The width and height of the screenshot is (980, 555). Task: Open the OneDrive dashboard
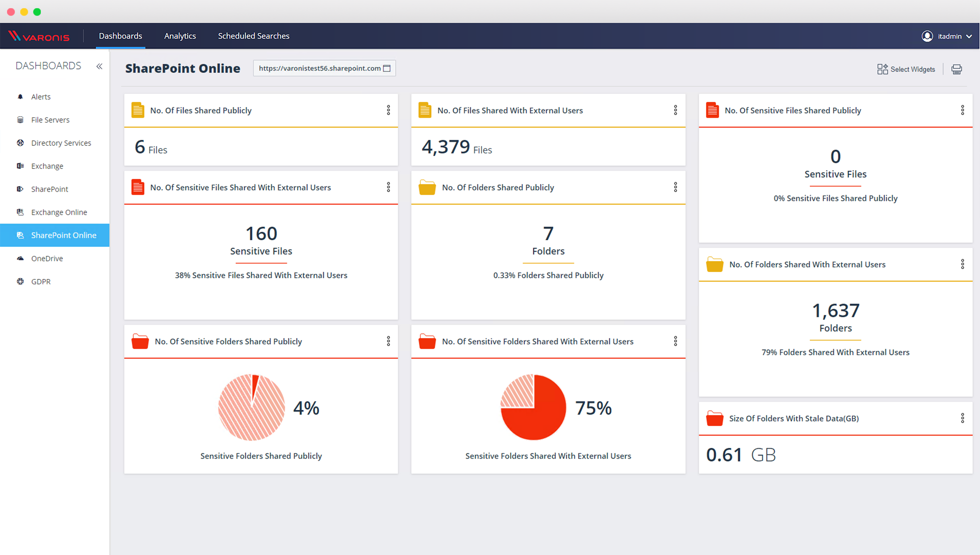pos(55,258)
